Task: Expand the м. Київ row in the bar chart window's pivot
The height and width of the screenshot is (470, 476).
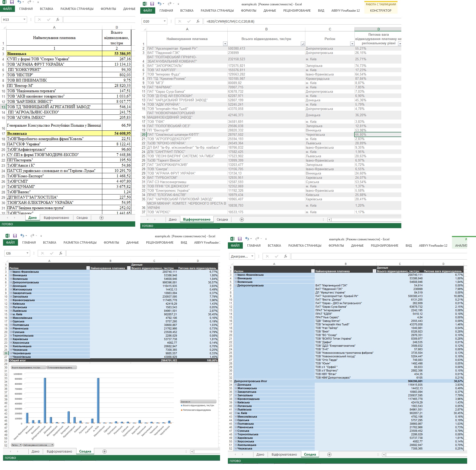Action: (11, 314)
